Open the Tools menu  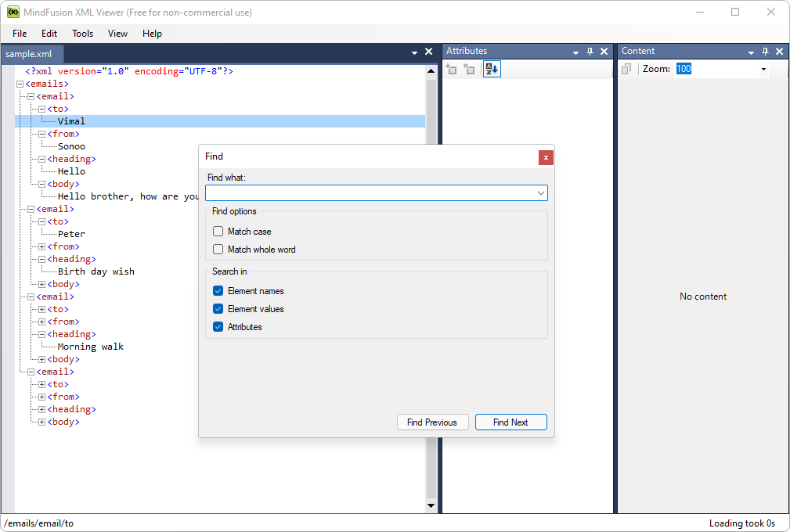coord(83,34)
